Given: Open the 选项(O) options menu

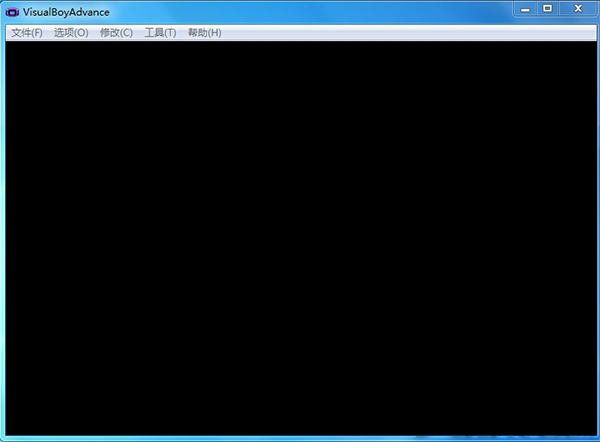Looking at the screenshot, I should tap(71, 33).
